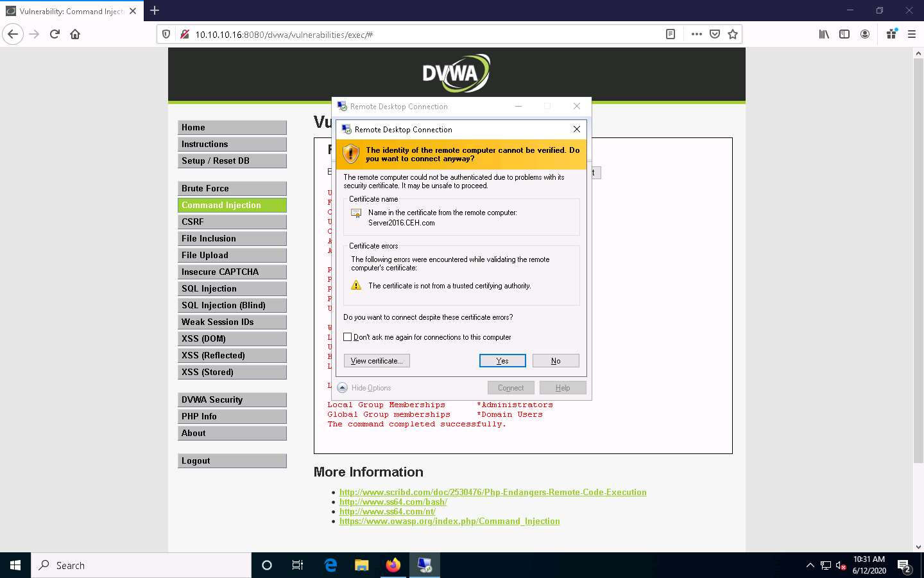Click the tracking protection shield icon

point(166,34)
